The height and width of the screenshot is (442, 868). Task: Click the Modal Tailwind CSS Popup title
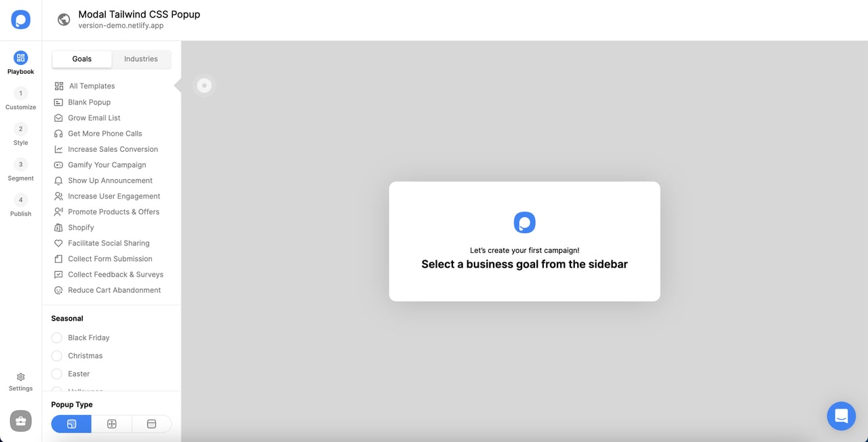(139, 14)
